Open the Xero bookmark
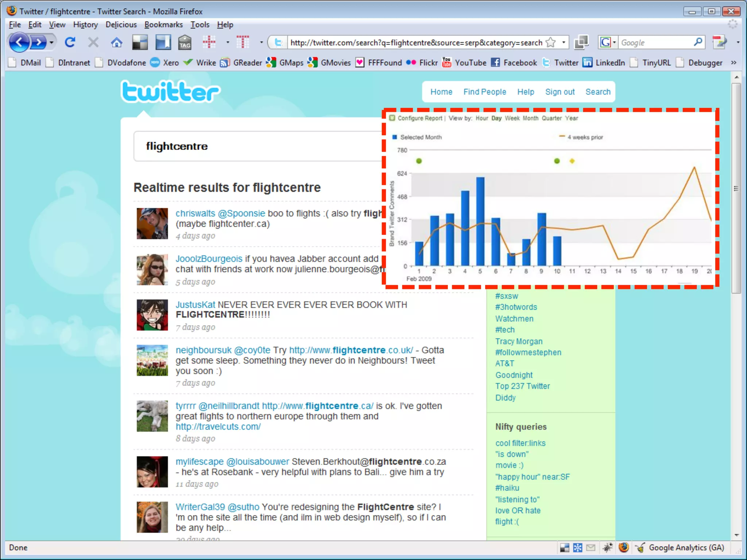This screenshot has width=747, height=560. [x=165, y=63]
